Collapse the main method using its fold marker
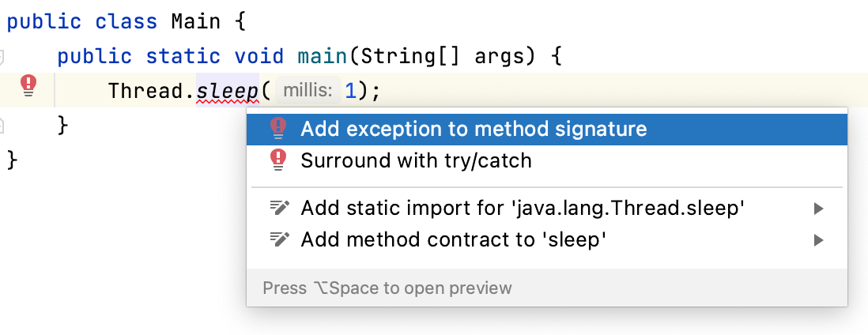 tap(2, 56)
